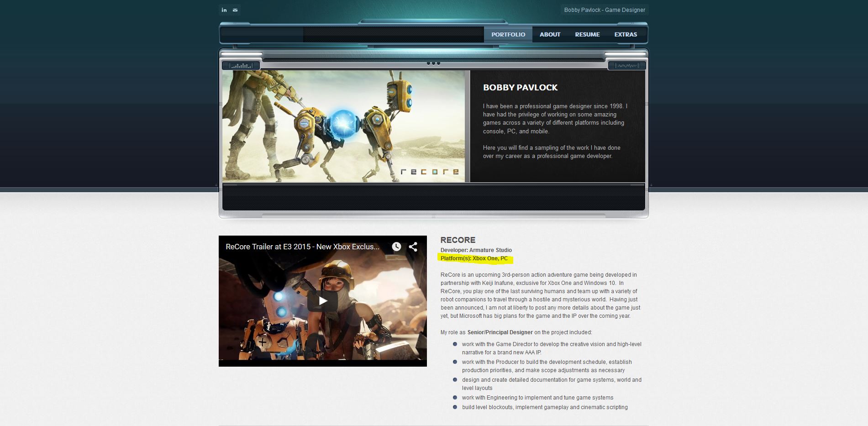Click the slideshow pagination dots
This screenshot has height=426, width=868.
pyautogui.click(x=433, y=63)
